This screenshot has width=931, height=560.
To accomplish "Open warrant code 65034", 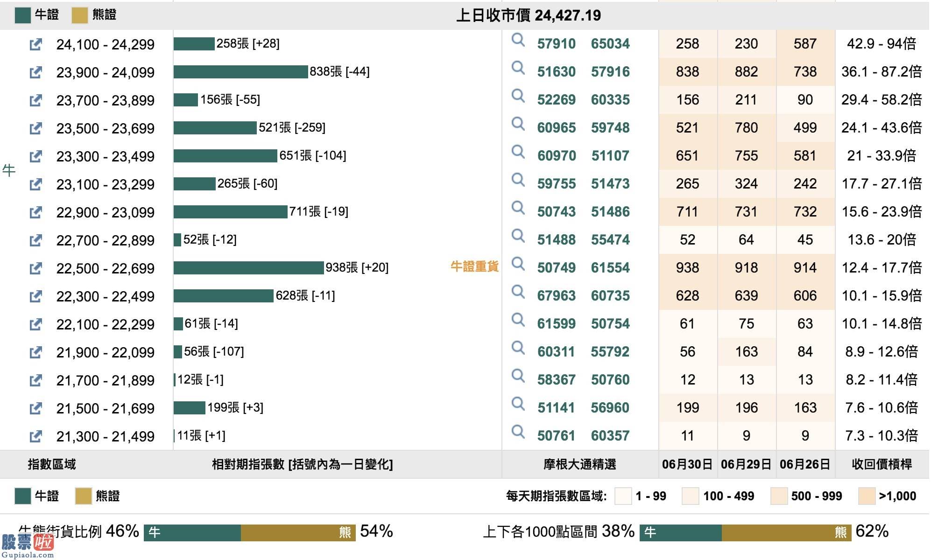I will pyautogui.click(x=610, y=44).
